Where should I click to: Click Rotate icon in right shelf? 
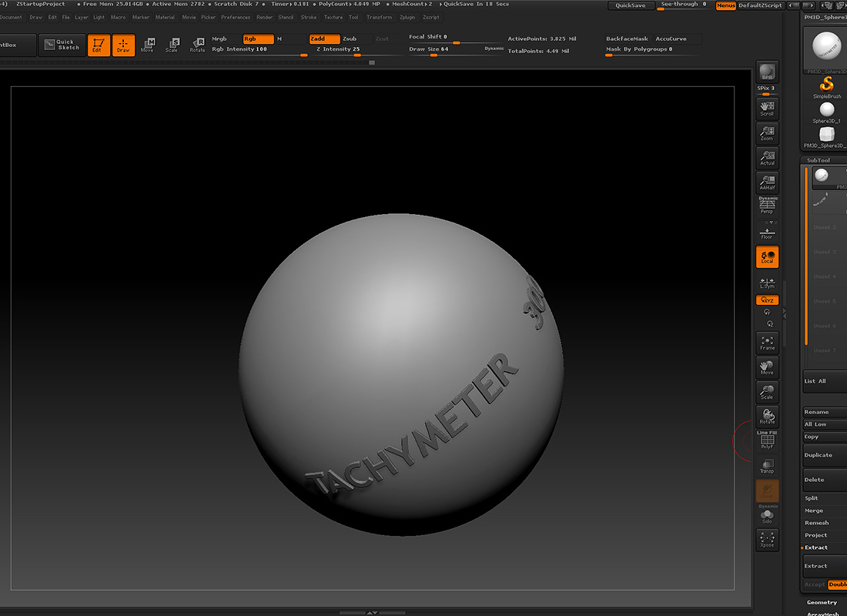766,417
